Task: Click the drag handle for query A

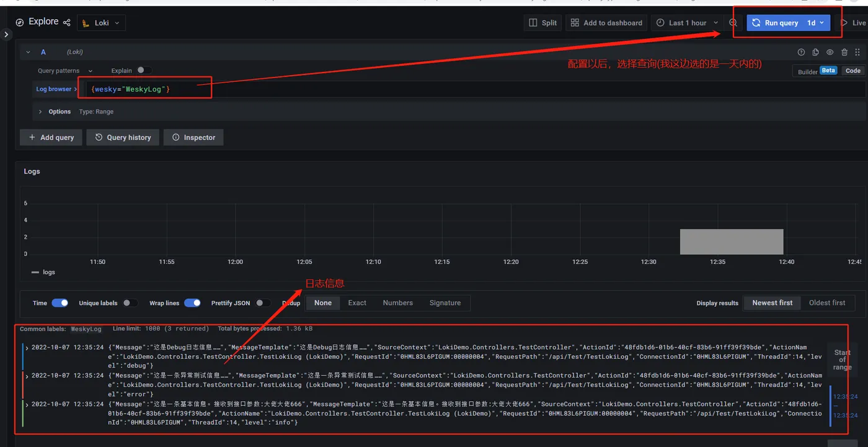Action: click(859, 53)
